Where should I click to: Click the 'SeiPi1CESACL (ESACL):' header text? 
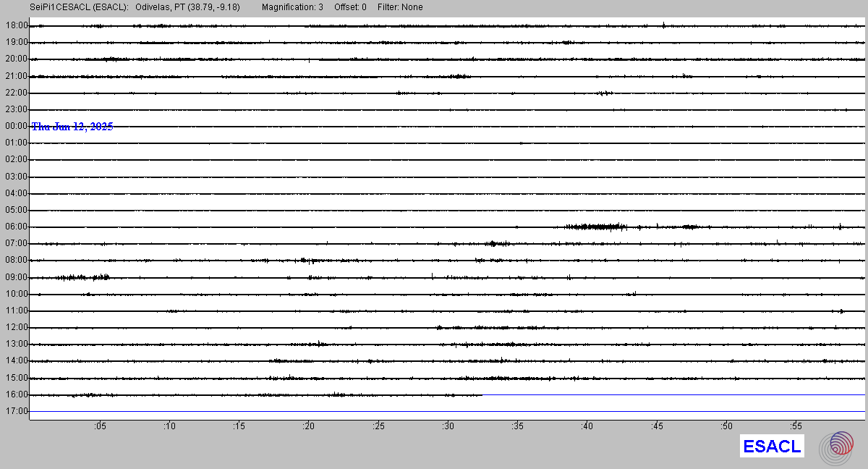[80, 7]
